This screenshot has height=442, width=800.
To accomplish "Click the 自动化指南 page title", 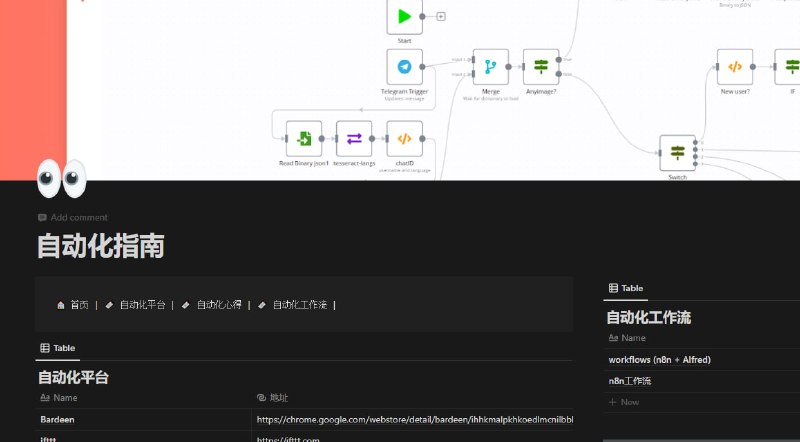I will coord(101,246).
